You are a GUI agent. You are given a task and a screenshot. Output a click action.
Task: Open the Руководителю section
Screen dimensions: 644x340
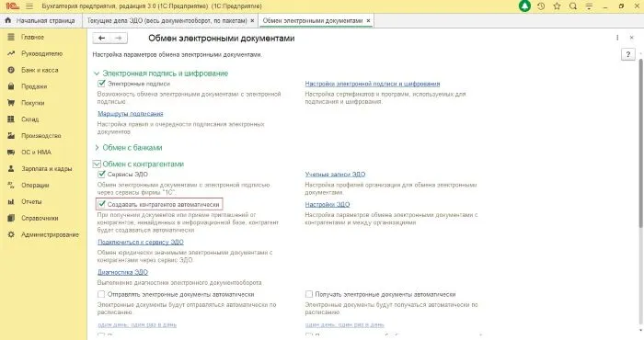[x=41, y=53]
